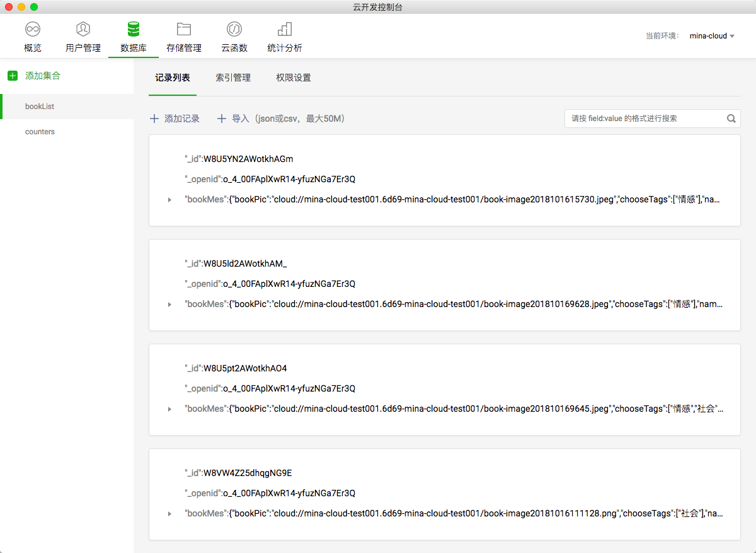756x553 pixels.
Task: Open the 概览 overview icon
Action: [33, 29]
